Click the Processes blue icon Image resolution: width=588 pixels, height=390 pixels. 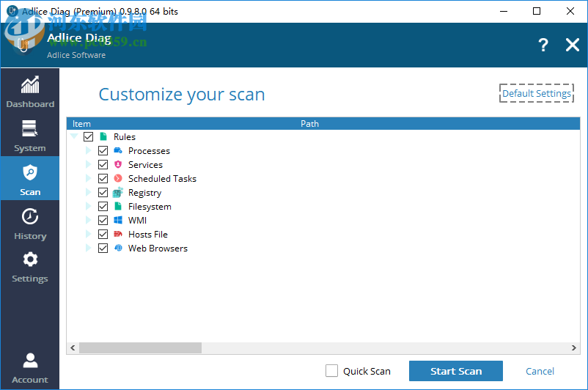118,150
